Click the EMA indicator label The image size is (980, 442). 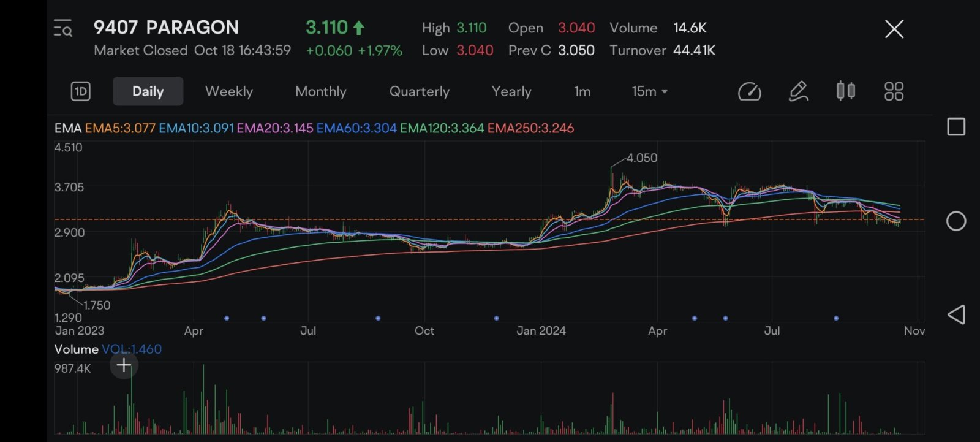[68, 128]
